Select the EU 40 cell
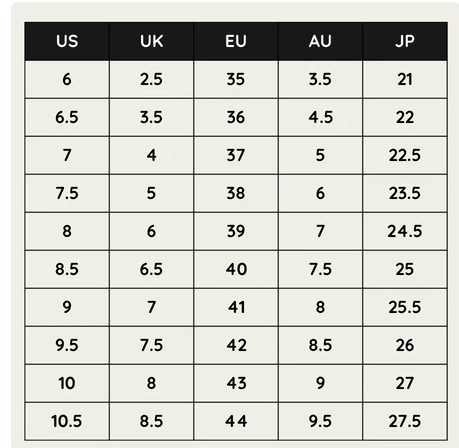The image size is (459, 448). (x=236, y=269)
